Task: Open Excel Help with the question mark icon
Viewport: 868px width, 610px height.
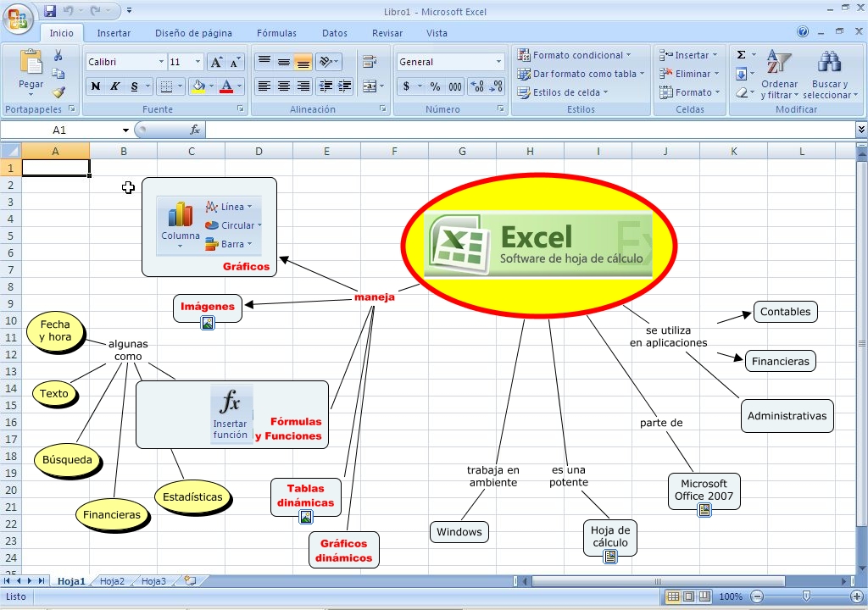Action: 803,31
